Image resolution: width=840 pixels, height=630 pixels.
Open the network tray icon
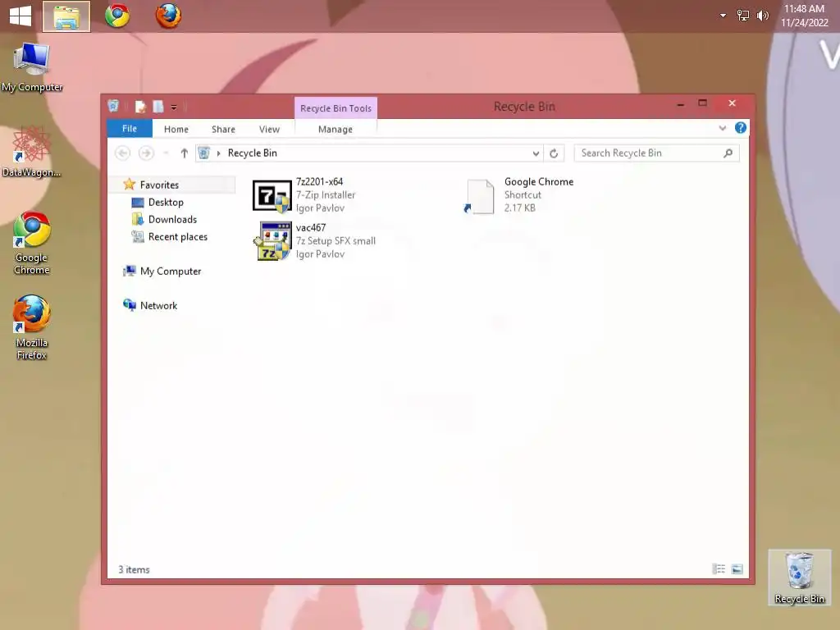coord(743,16)
